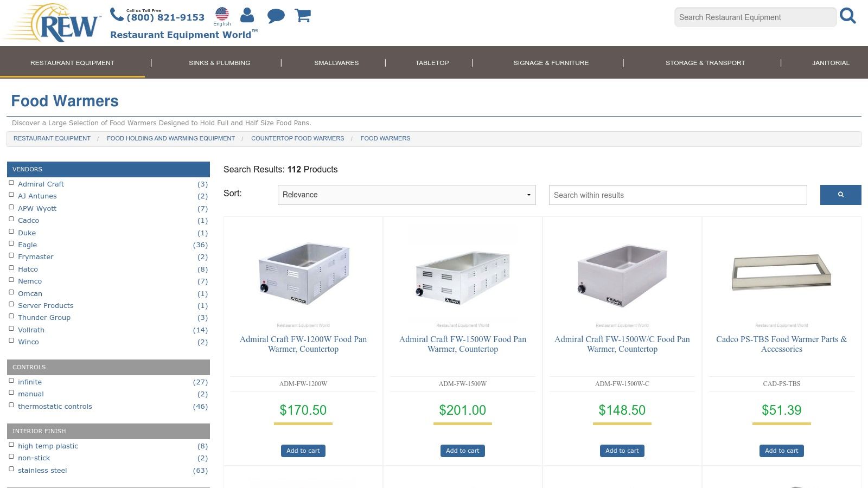This screenshot has width=868, height=488.
Task: Click the Search Restaurant Equipment field
Action: (755, 17)
